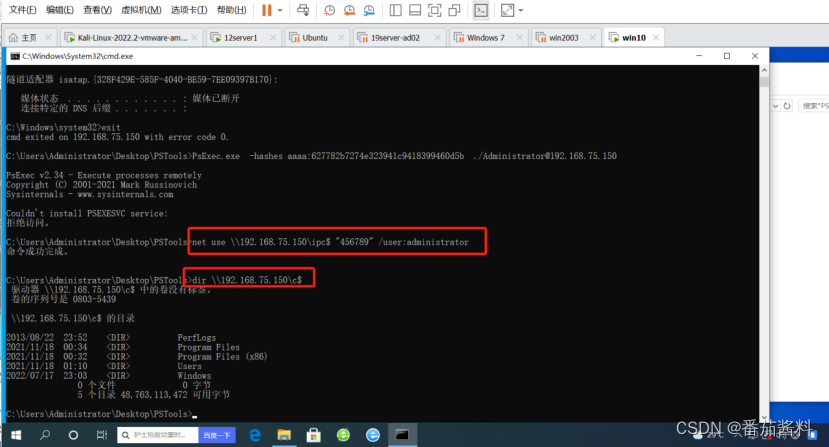
Task: Open the 虚拟机(M) menu
Action: pos(141,10)
